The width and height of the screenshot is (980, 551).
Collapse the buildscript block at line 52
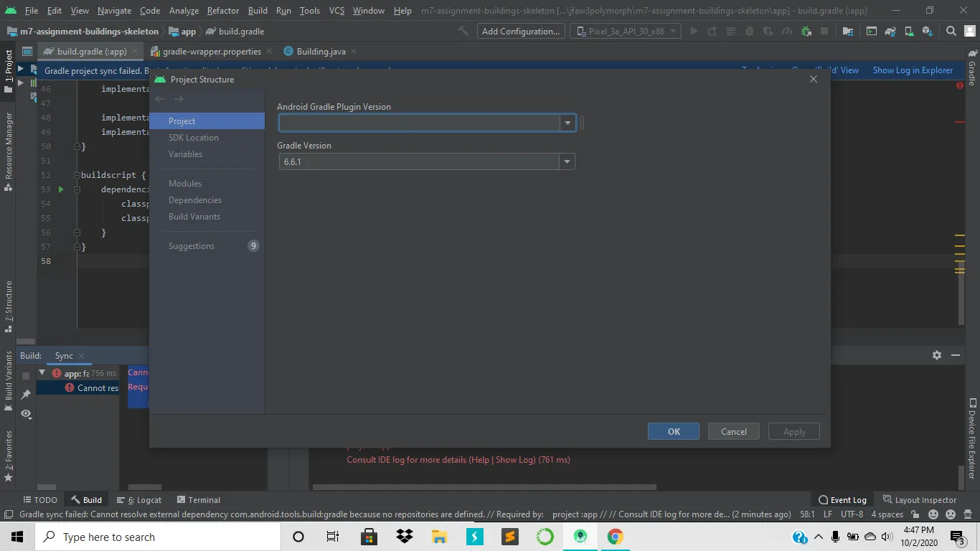77,175
